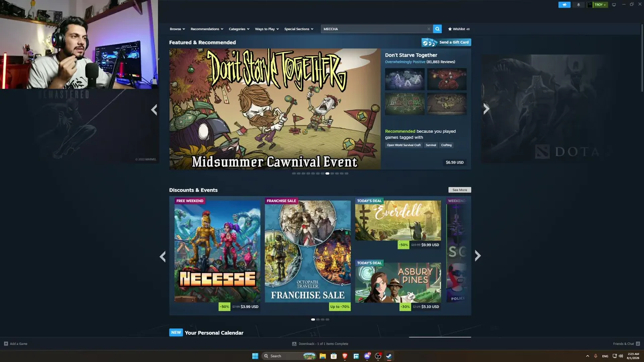View fourth Don't Starve Together screenshot
The image size is (644, 362).
pyautogui.click(x=447, y=104)
